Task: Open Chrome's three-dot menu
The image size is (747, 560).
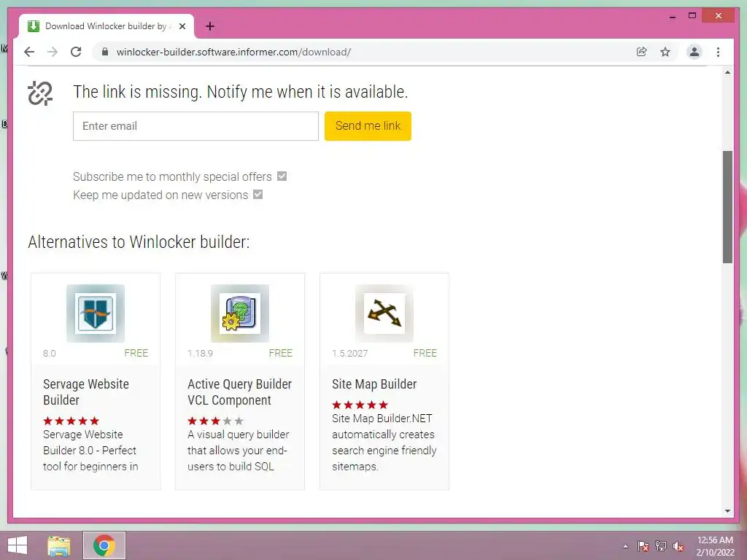Action: (x=718, y=52)
